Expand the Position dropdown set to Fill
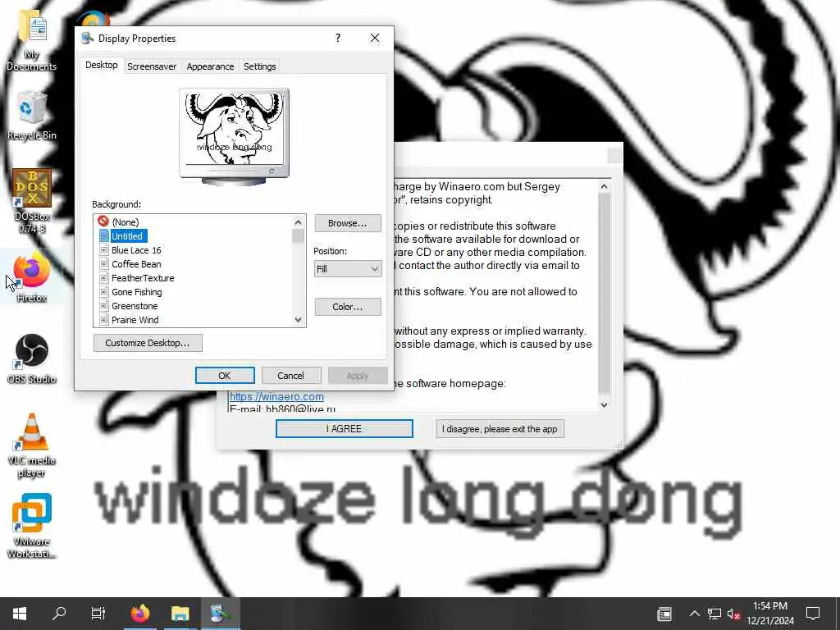Viewport: 840px width, 630px height. coord(348,269)
